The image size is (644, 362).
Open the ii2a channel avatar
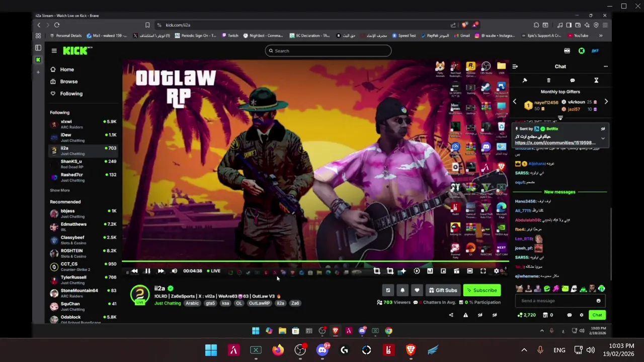click(140, 295)
